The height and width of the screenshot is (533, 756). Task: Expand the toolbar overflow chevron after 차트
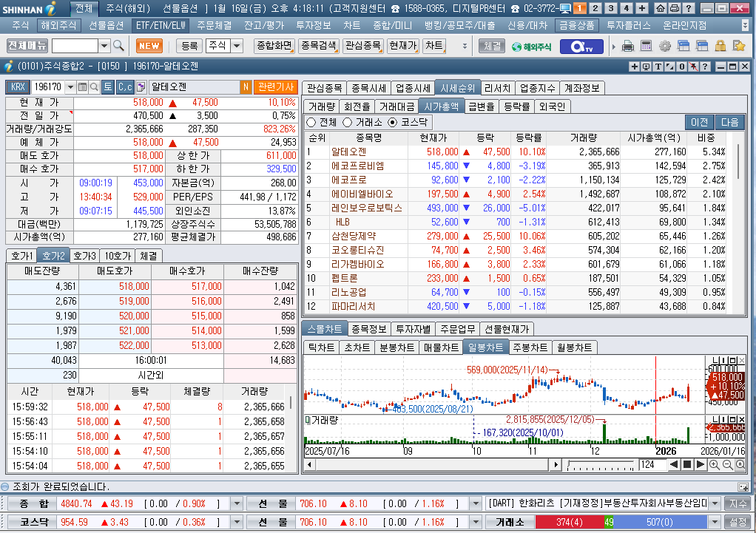pos(465,46)
